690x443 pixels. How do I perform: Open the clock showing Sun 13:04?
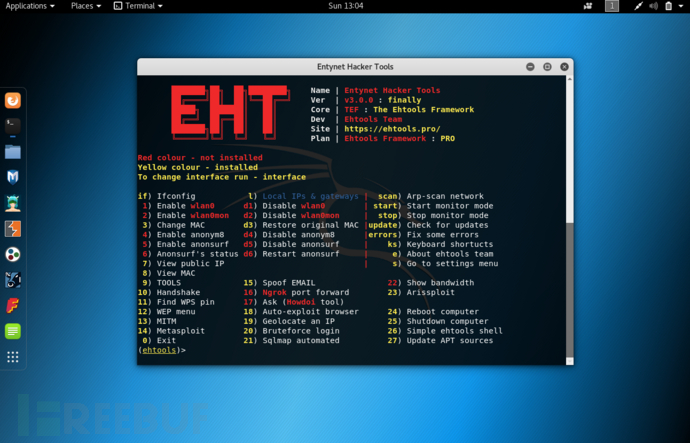pos(346,6)
